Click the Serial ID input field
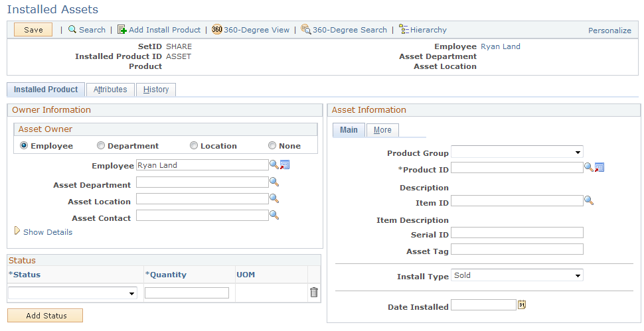Viewport: 644px width, 331px height. (517, 233)
